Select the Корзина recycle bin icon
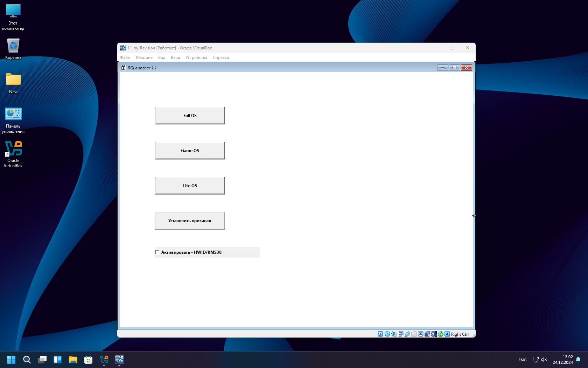This screenshot has height=368, width=588. click(13, 49)
